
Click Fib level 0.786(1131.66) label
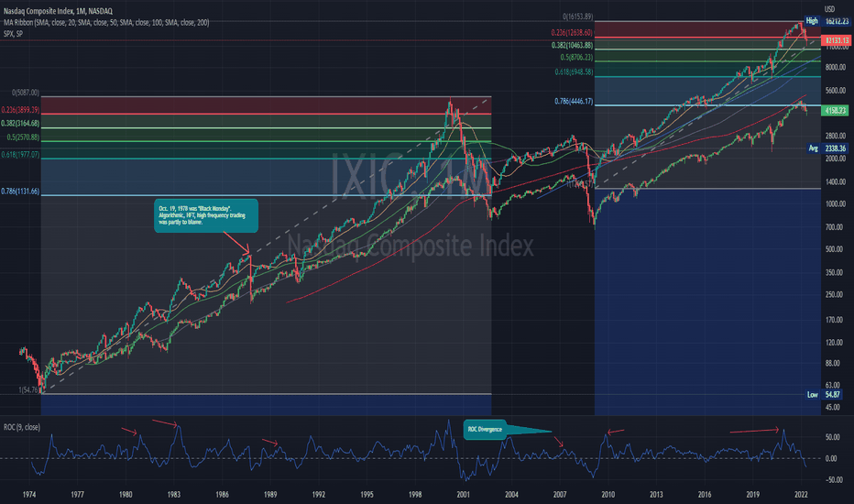pyautogui.click(x=20, y=192)
